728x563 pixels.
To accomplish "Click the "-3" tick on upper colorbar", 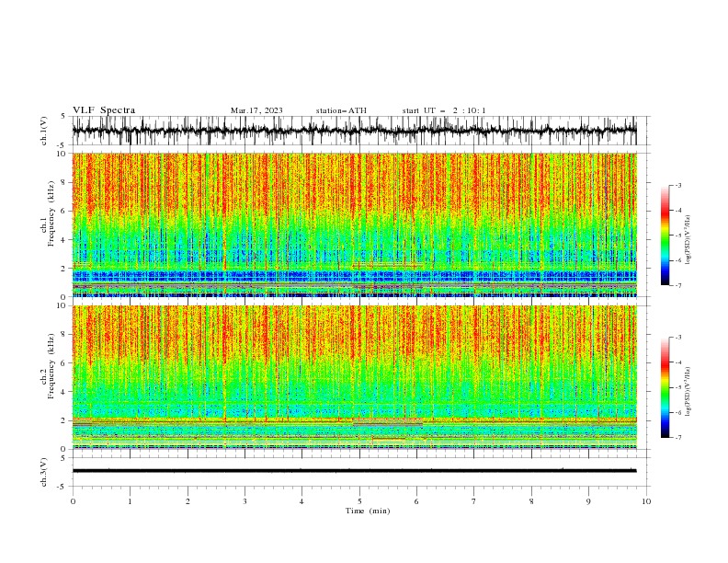I will tap(677, 185).
